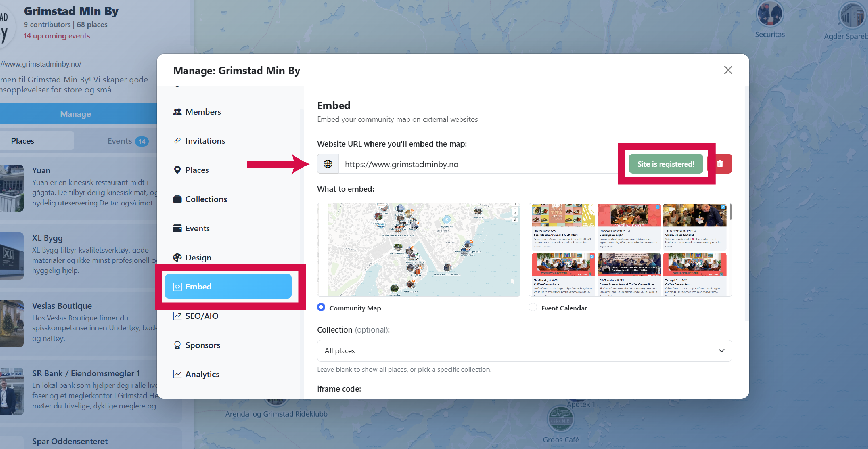
Task: Close the Manage dialog
Action: (x=728, y=70)
